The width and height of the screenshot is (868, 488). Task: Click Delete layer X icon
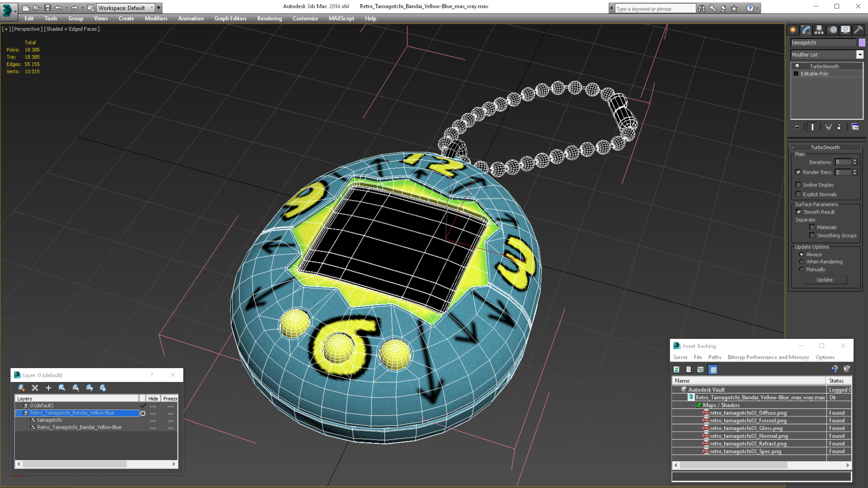pyautogui.click(x=35, y=388)
